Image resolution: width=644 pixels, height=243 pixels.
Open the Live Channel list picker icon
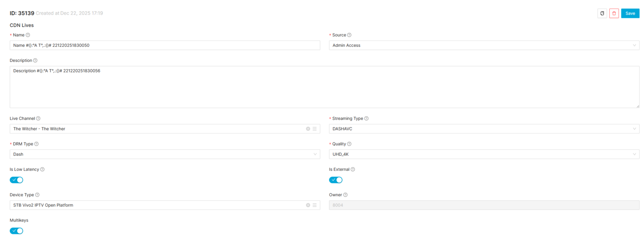tap(315, 129)
